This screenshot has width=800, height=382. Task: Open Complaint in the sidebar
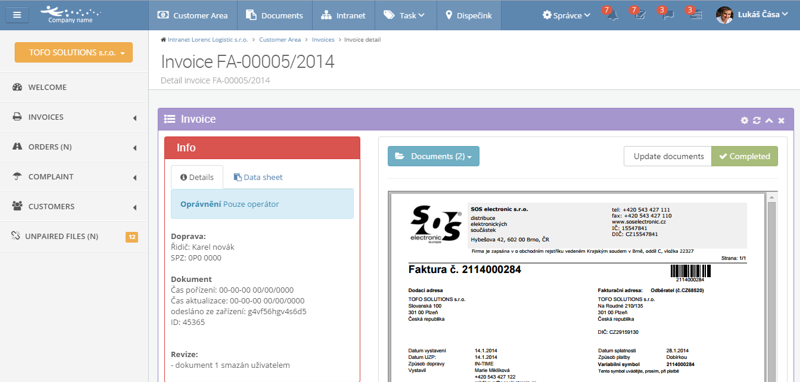click(74, 177)
